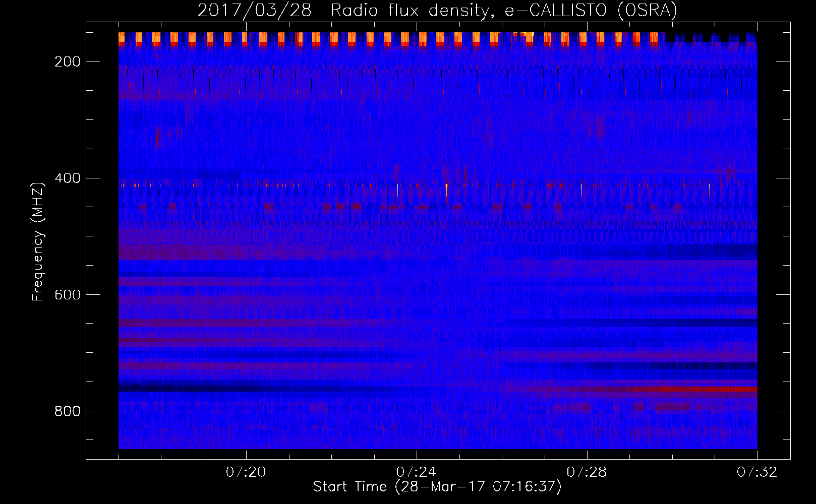This screenshot has width=816, height=504.
Task: Click the 200 frequency tick label
Action: 68,61
